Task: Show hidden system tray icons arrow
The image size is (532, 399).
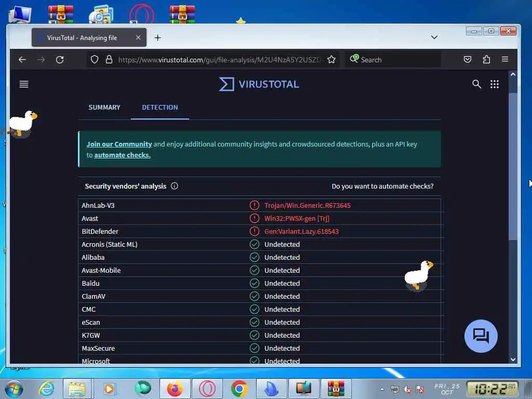Action: 382,389
